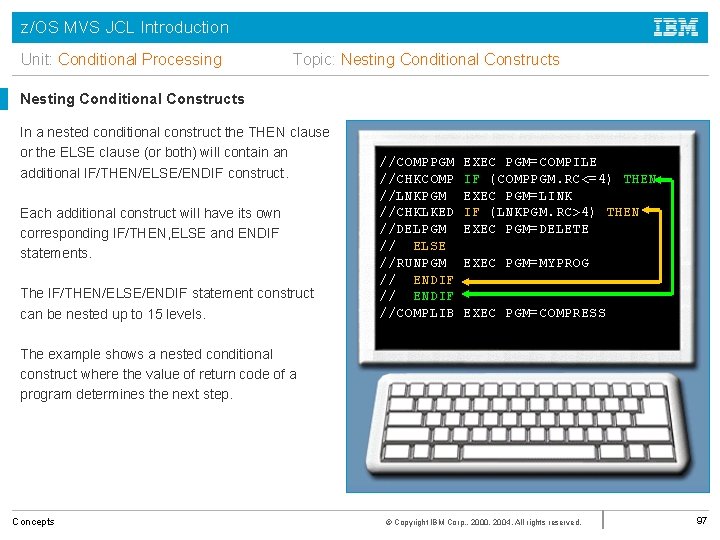This screenshot has width=720, height=540.
Task: Click the IBM copyright notice
Action: pyautogui.click(x=484, y=522)
